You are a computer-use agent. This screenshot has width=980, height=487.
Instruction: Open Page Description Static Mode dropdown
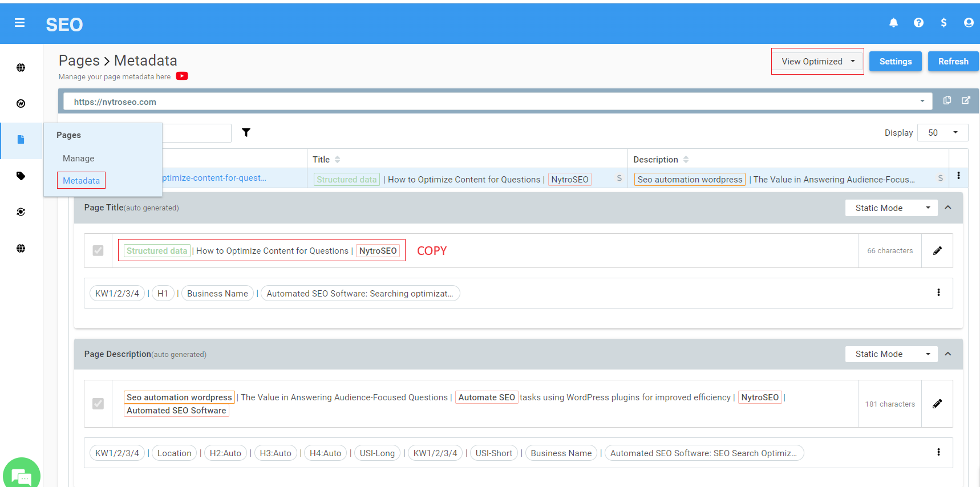click(892, 354)
